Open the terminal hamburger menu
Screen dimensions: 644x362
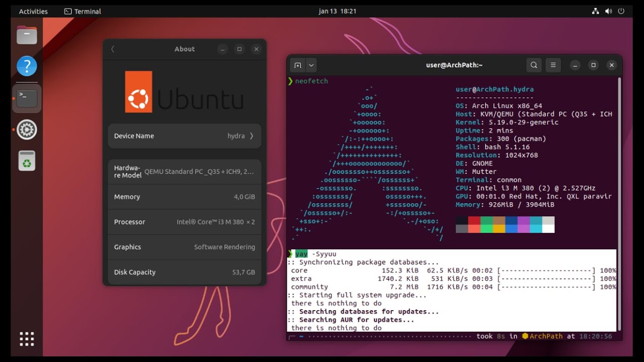pos(553,65)
